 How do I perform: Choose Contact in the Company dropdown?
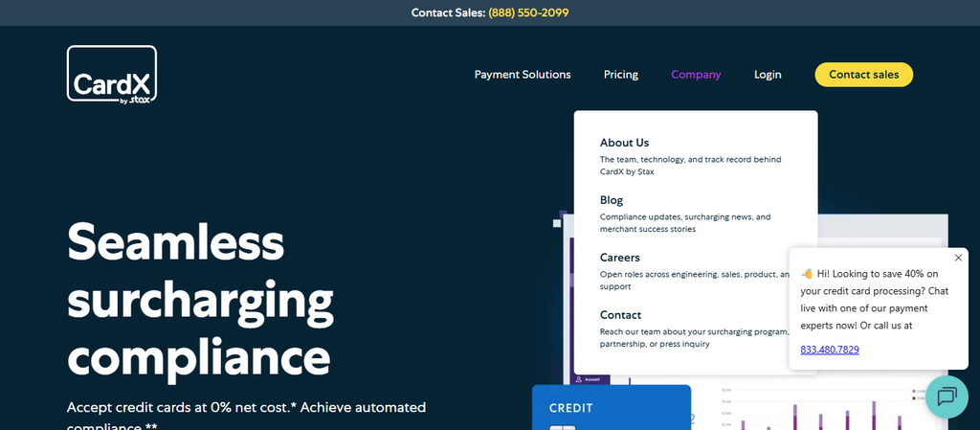coord(620,315)
